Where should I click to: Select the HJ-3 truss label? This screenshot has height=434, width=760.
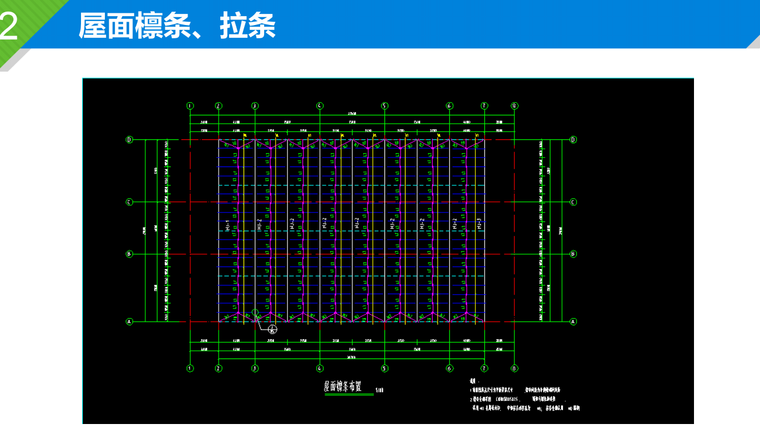click(x=479, y=224)
